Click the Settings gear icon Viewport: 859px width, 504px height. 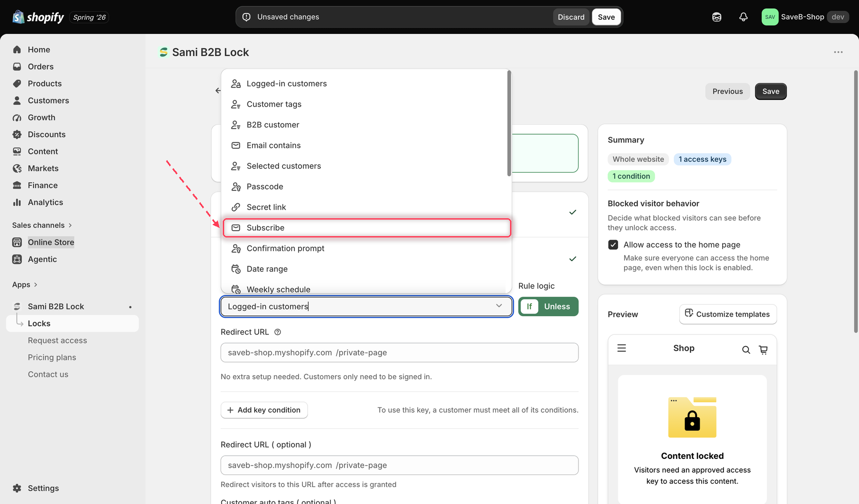[x=17, y=488]
